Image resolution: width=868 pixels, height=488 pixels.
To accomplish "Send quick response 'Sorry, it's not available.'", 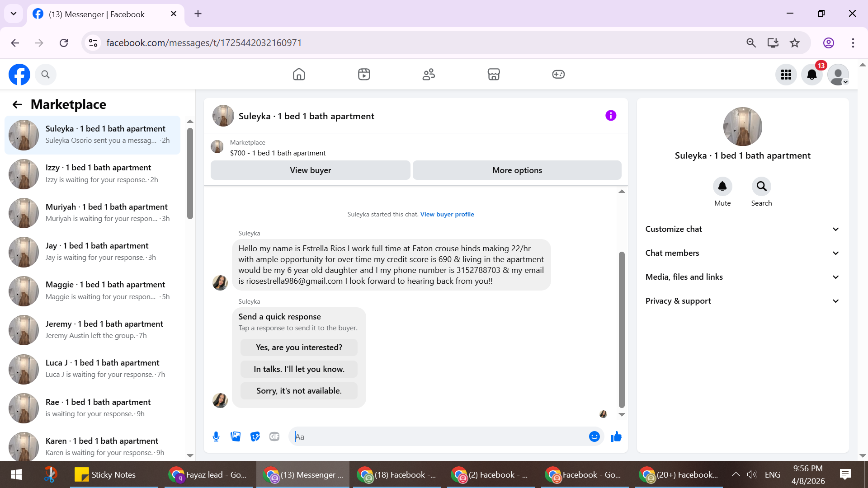I will click(x=299, y=391).
